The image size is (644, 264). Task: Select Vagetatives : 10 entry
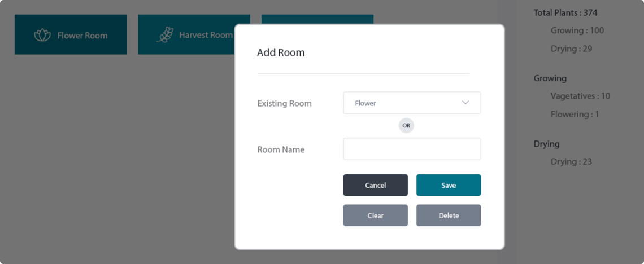(x=580, y=96)
